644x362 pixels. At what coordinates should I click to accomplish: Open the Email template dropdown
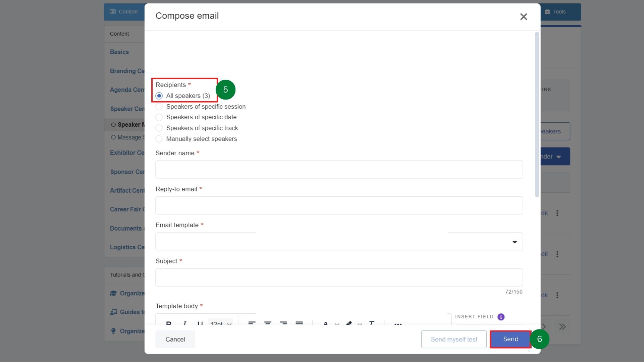pyautogui.click(x=514, y=241)
